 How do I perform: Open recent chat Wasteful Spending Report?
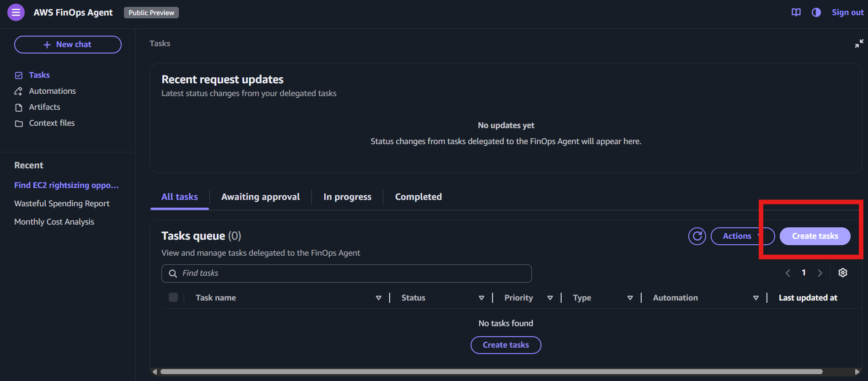click(x=62, y=204)
